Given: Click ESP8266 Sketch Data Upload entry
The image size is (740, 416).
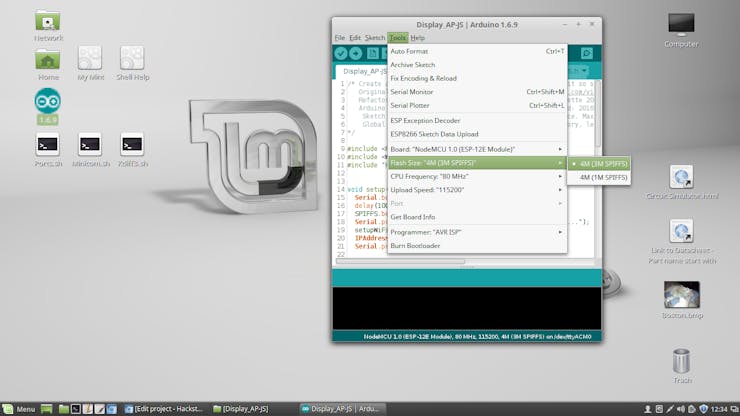Looking at the screenshot, I should pyautogui.click(x=433, y=133).
